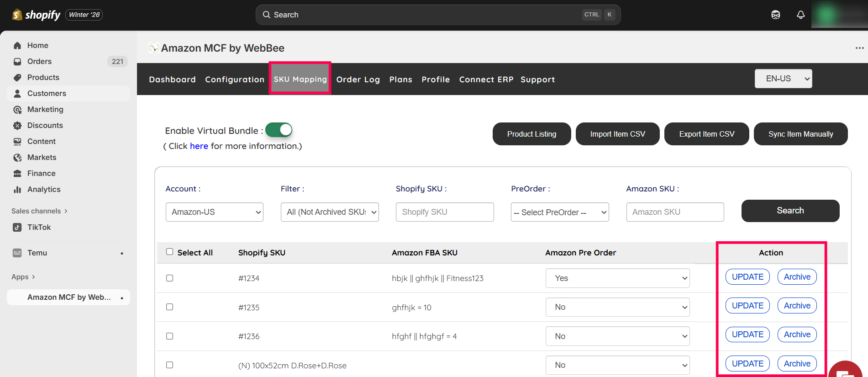Click the Discounts badge icon
Screen dimensions: 868x377
[17, 126]
